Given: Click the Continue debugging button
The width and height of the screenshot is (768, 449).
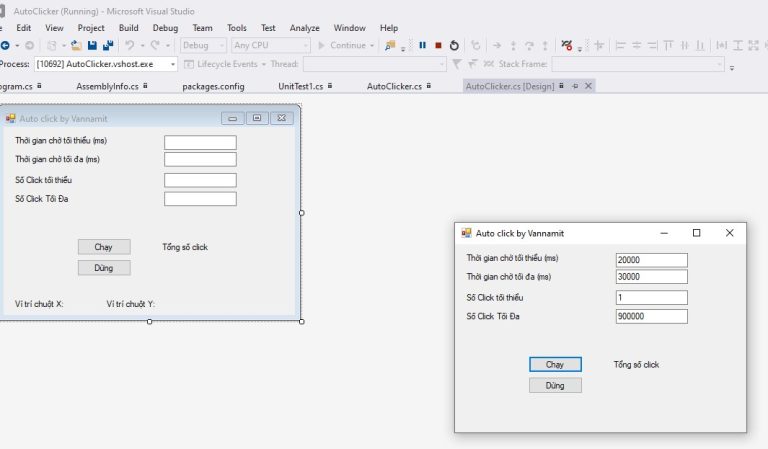Looking at the screenshot, I should [x=342, y=46].
